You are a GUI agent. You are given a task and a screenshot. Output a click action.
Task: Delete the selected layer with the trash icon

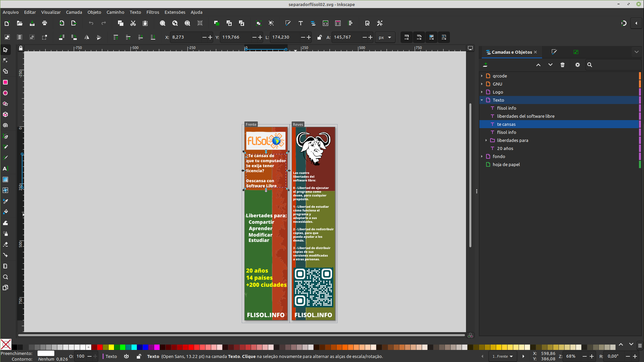pos(563,65)
